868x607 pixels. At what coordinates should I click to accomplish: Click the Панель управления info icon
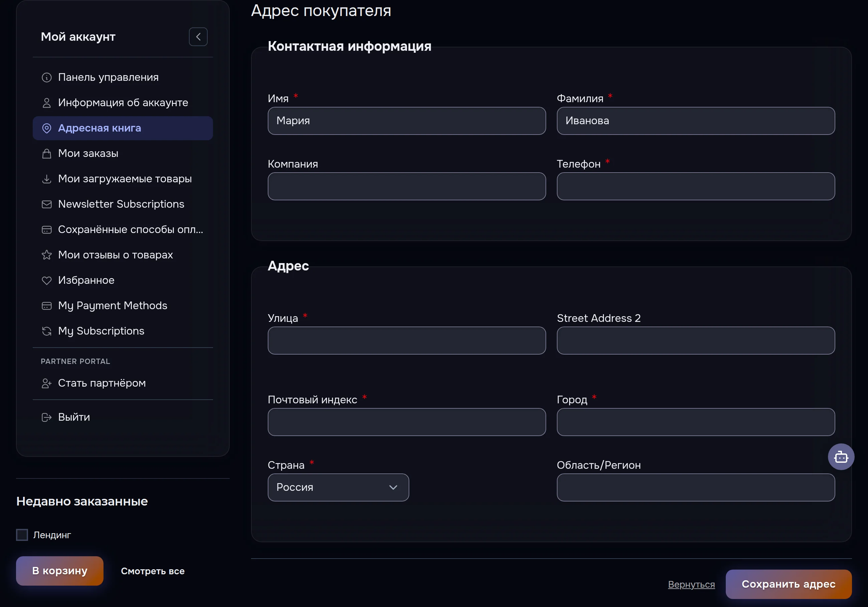click(46, 77)
